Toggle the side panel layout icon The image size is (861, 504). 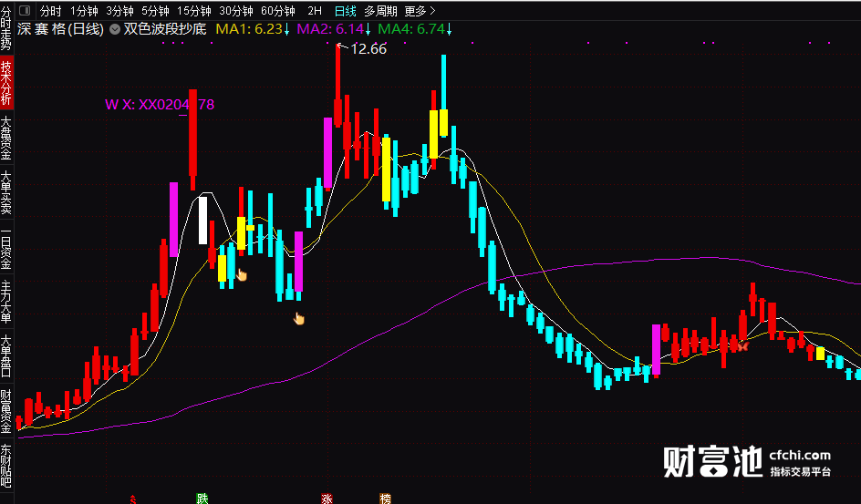click(x=25, y=10)
